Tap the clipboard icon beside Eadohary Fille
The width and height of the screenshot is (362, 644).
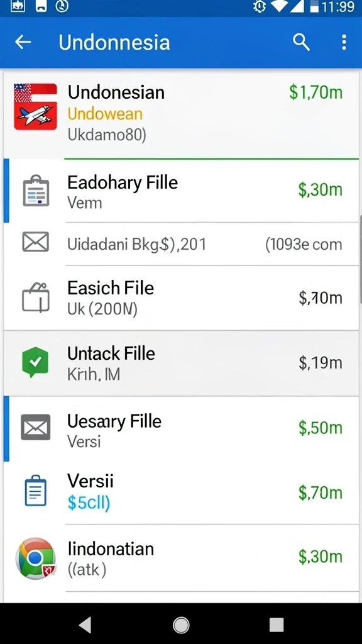(36, 191)
